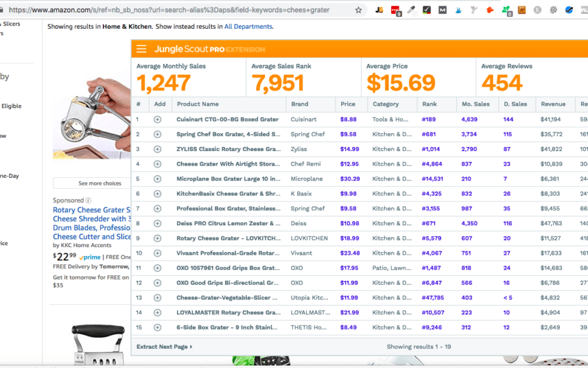Open Deiss PRO Citrus Lemon Zester product name
This screenshot has height=368, width=588.
click(228, 223)
